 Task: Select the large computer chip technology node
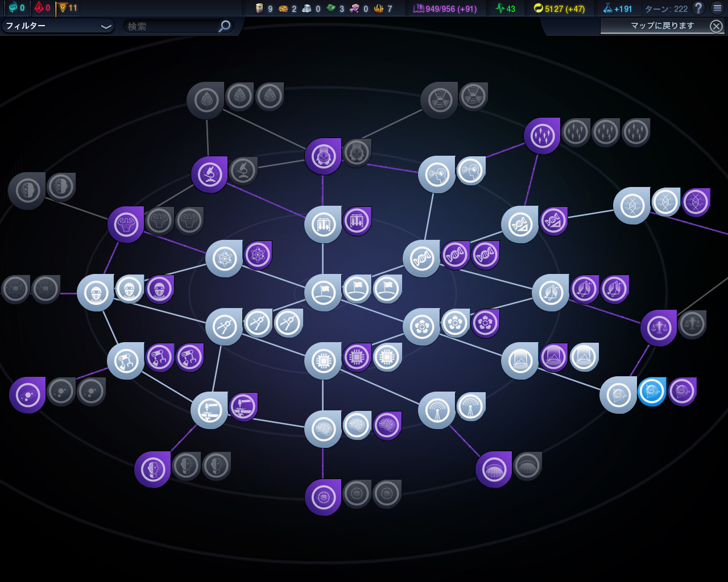[x=323, y=361]
